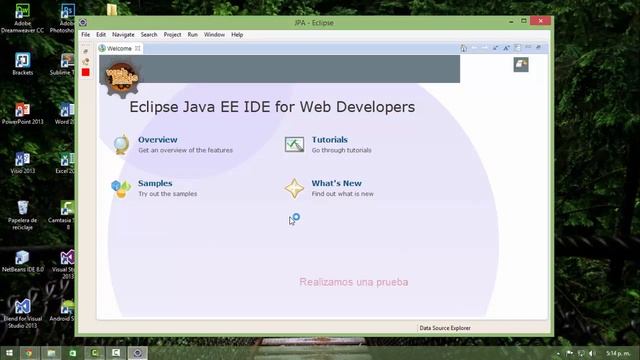Open the What's New star icon
Image resolution: width=640 pixels, height=360 pixels.
pos(294,188)
